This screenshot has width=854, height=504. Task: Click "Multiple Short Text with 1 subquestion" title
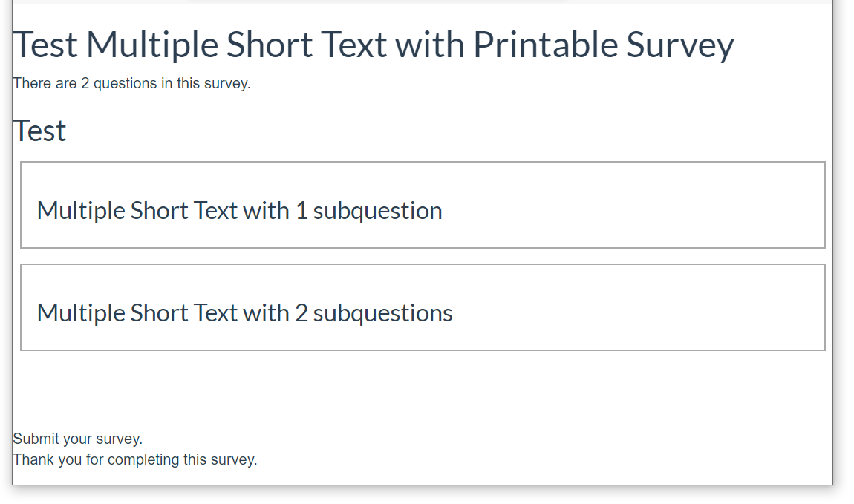click(x=239, y=211)
